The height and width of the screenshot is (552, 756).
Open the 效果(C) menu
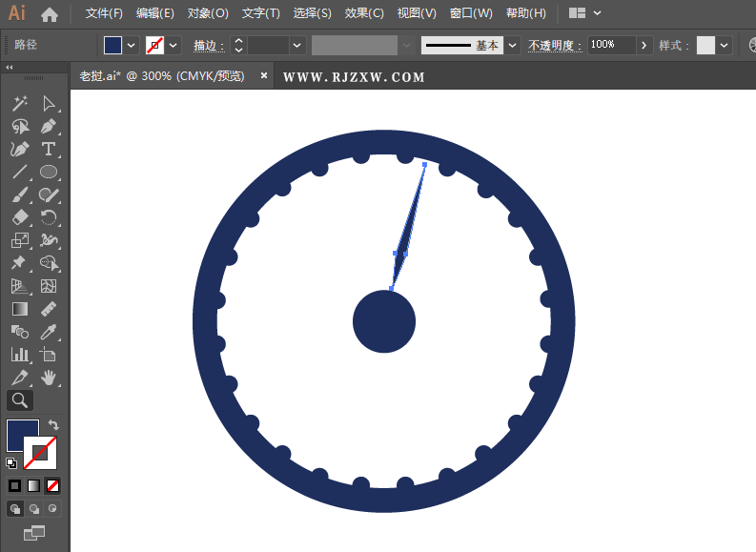coord(363,13)
